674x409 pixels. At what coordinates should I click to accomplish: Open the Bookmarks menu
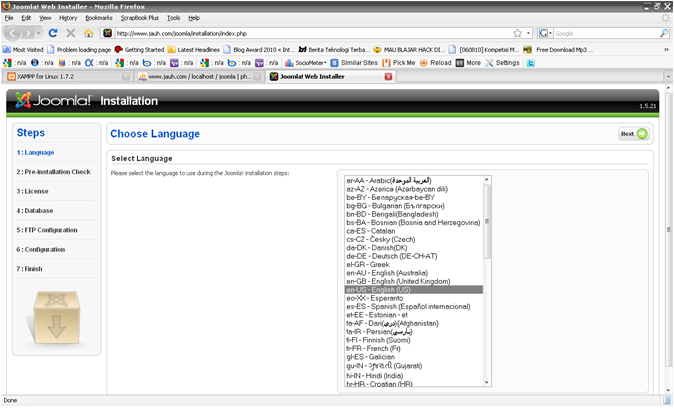pos(99,18)
